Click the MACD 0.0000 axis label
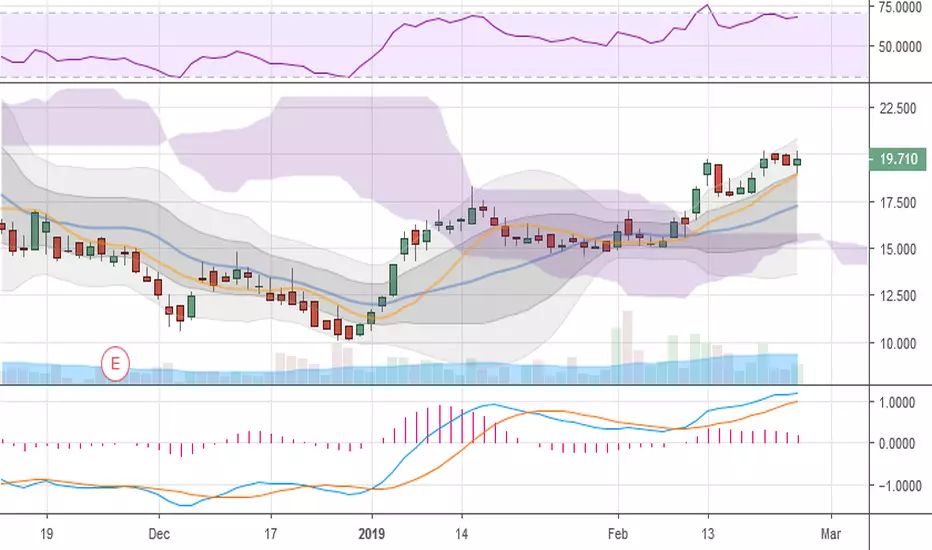The height and width of the screenshot is (550, 932). [898, 444]
